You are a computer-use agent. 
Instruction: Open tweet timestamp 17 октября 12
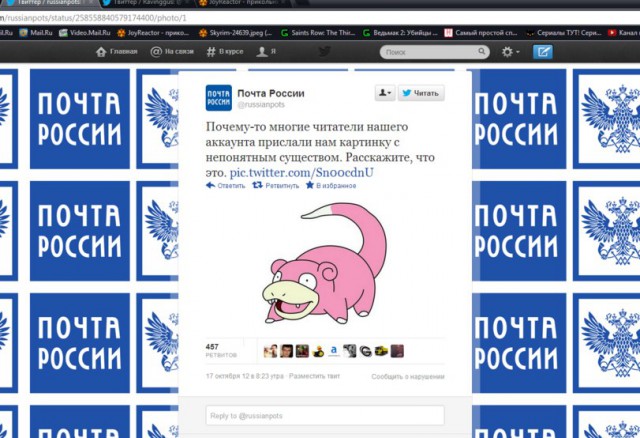coord(244,376)
